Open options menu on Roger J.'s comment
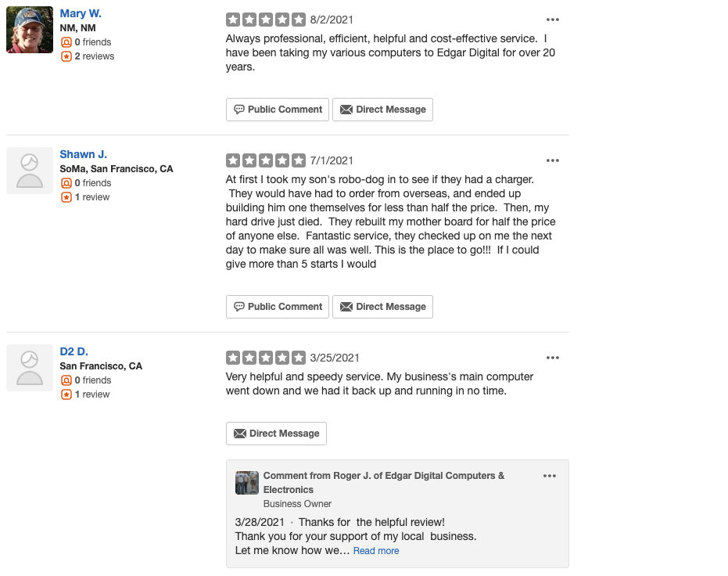728x576 pixels. (x=550, y=476)
